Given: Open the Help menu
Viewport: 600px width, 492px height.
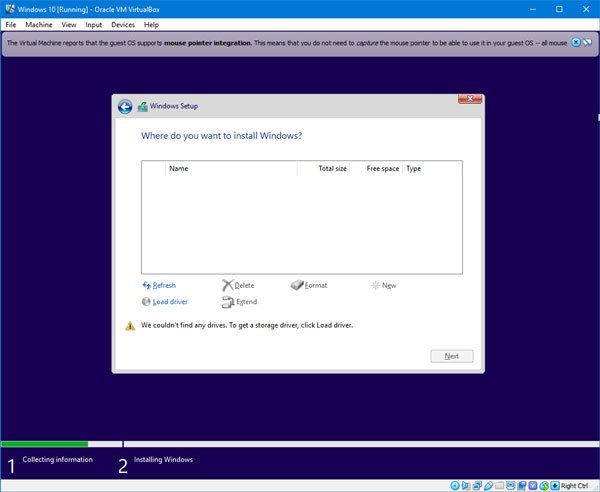Looking at the screenshot, I should [x=151, y=25].
